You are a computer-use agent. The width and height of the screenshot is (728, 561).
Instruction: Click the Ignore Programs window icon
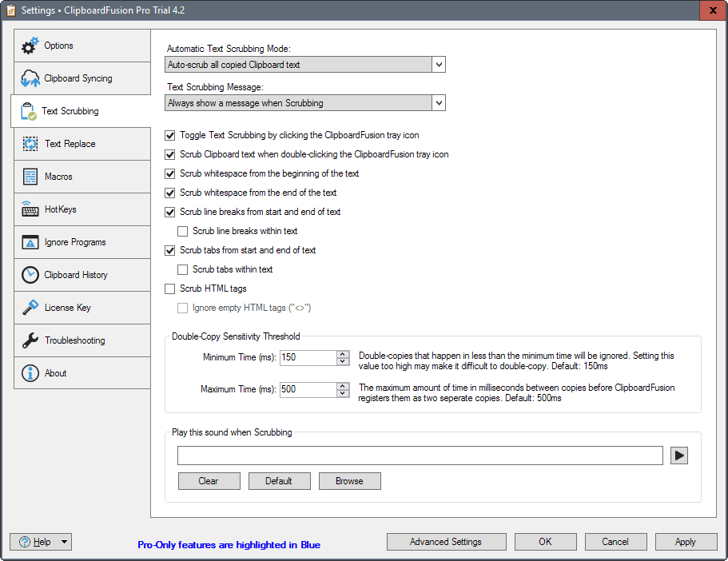point(30,242)
